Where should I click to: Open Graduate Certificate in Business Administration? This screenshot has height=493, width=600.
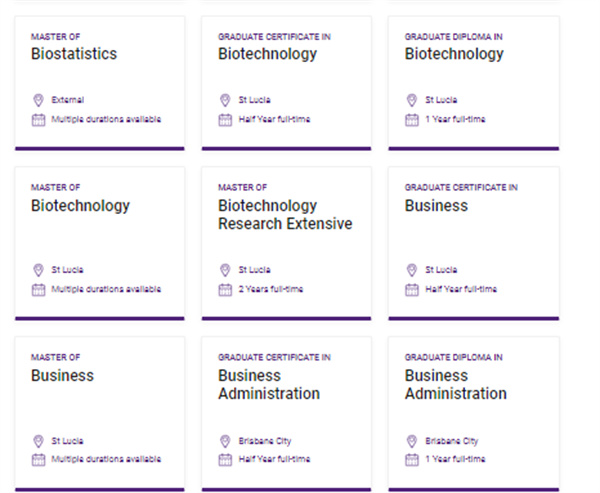268,385
